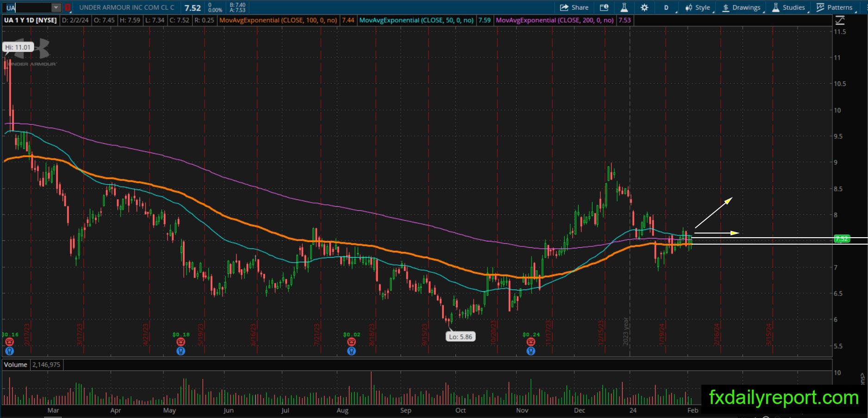The height and width of the screenshot is (418, 868).
Task: Click the 7.44 EMA value readout
Action: 348,20
